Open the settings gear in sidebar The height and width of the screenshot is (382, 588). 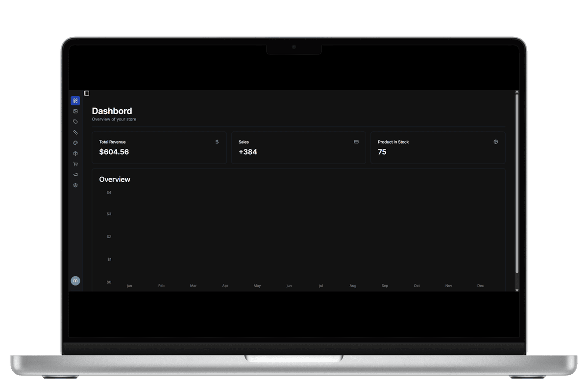tap(75, 185)
